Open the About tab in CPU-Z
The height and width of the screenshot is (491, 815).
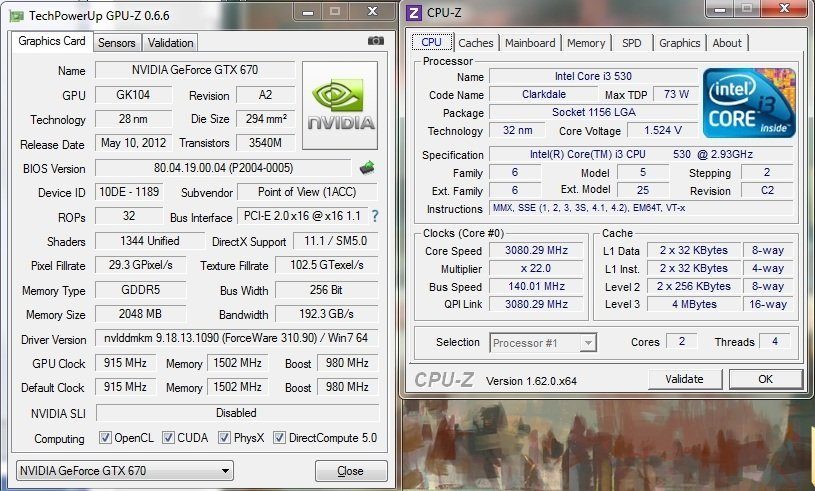(x=727, y=43)
